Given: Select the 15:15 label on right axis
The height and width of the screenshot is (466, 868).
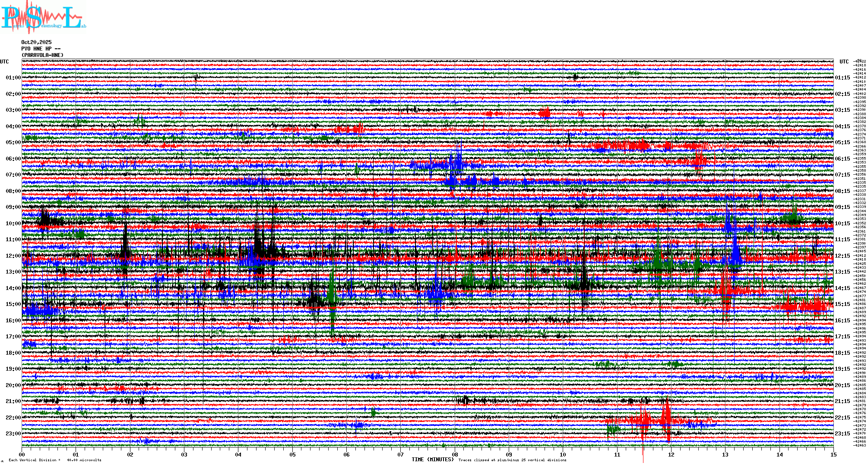Looking at the screenshot, I should (842, 304).
